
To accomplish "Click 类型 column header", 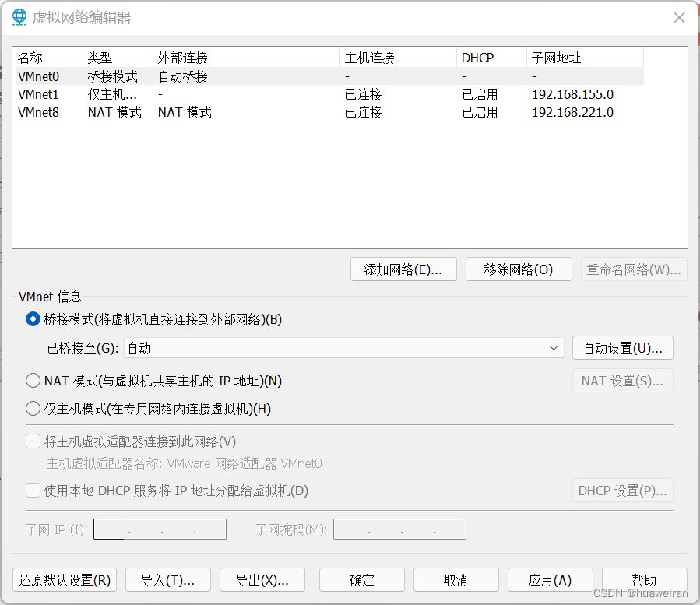I will pos(118,58).
